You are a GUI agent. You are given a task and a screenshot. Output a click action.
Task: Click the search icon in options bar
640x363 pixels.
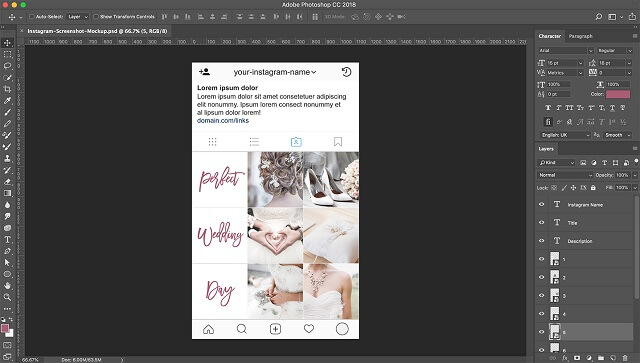pyautogui.click(x=599, y=17)
